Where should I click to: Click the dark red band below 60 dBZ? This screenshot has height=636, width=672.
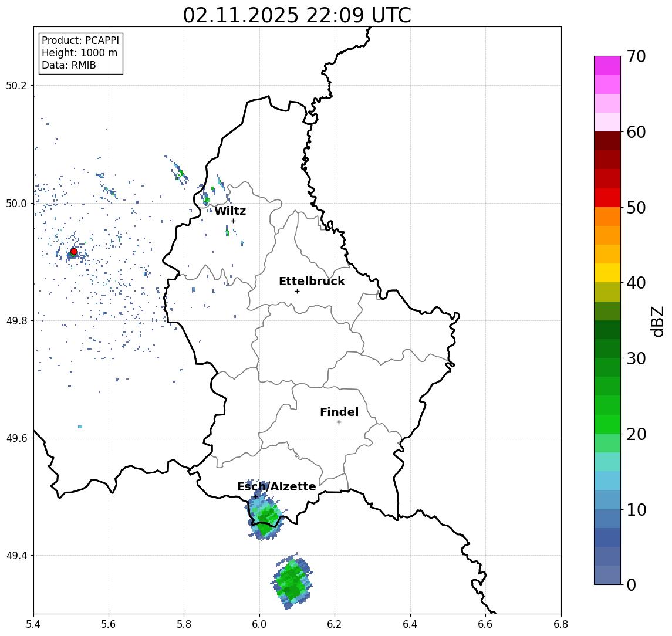click(x=607, y=141)
